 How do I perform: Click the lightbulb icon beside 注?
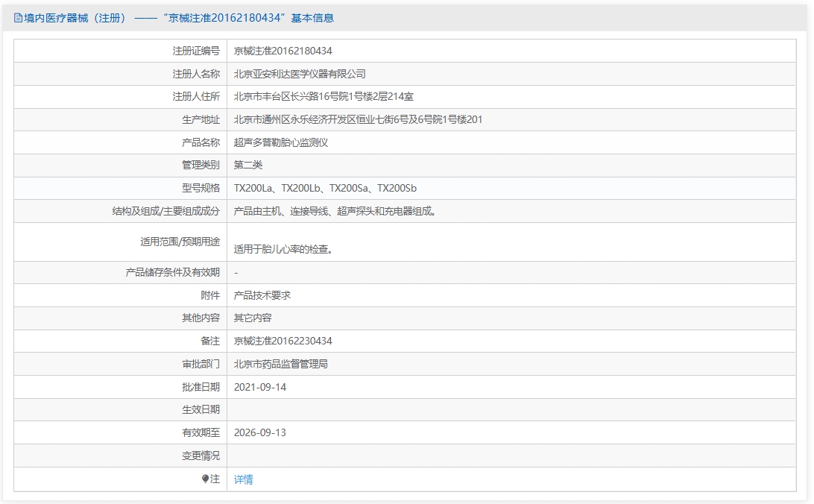(x=206, y=479)
